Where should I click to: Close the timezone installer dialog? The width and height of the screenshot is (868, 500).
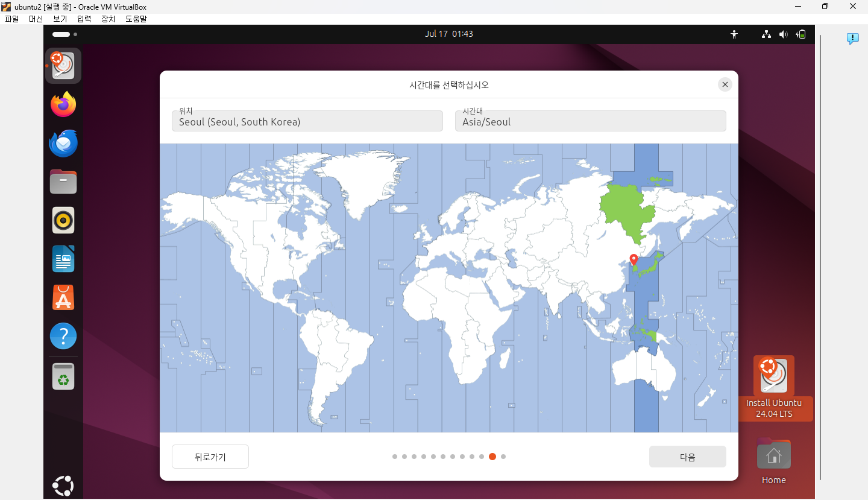725,84
